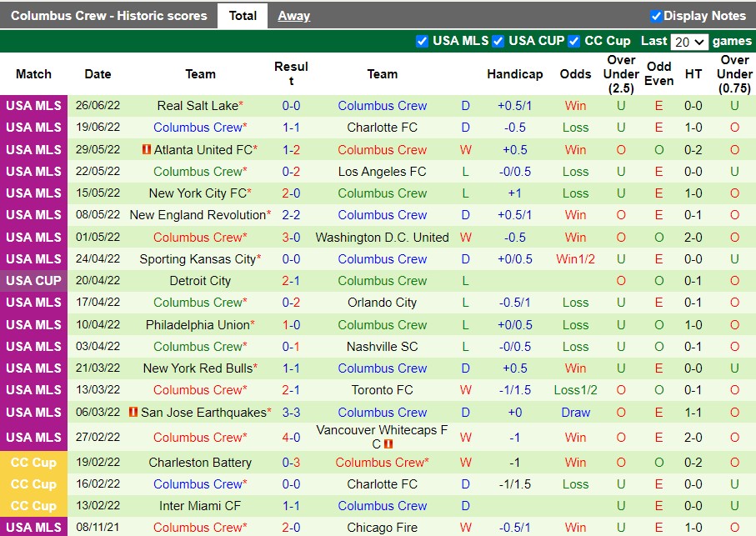Click +0 handicap in 06/03/22 row
The height and width of the screenshot is (536, 756).
[515, 413]
